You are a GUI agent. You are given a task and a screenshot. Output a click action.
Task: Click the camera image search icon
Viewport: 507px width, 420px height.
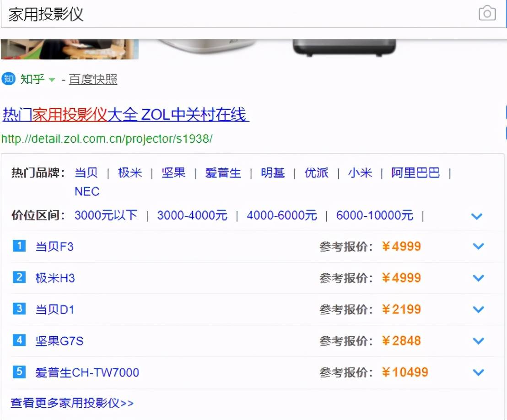[487, 13]
